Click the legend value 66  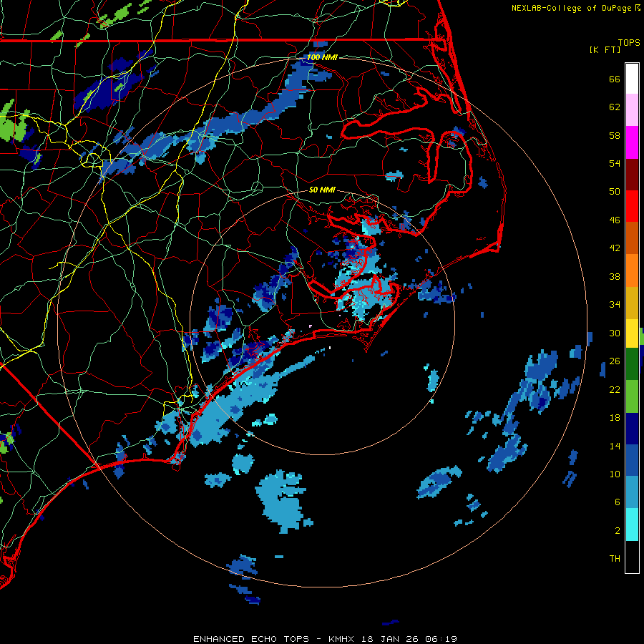pos(615,79)
